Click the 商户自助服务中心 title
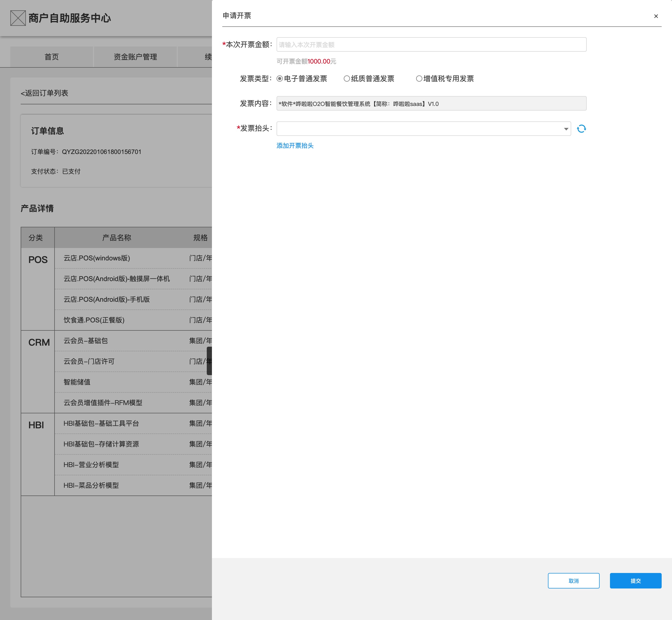 tap(70, 18)
